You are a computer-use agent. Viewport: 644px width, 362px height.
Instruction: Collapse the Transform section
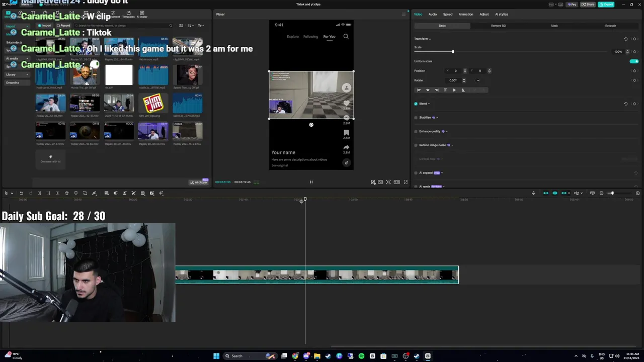coord(430,39)
